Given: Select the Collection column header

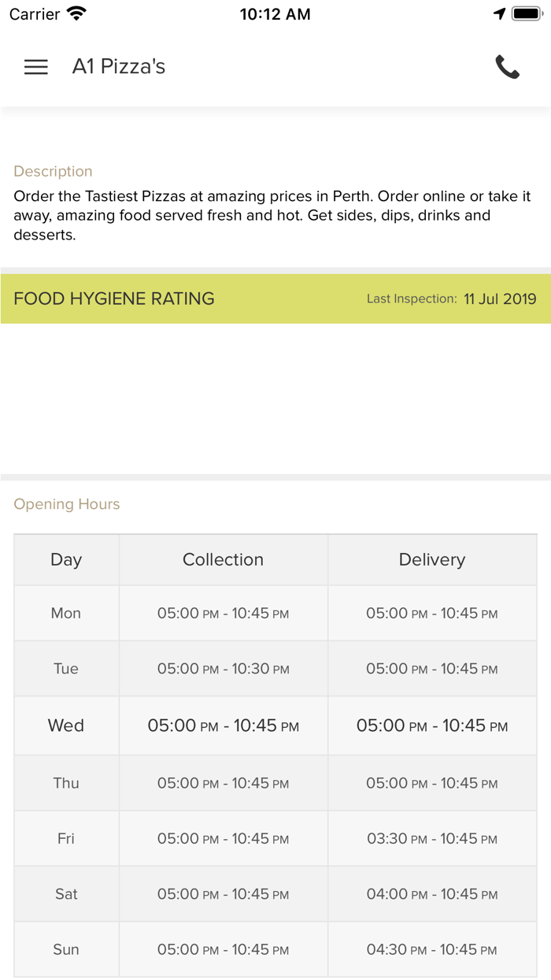Looking at the screenshot, I should 223,559.
